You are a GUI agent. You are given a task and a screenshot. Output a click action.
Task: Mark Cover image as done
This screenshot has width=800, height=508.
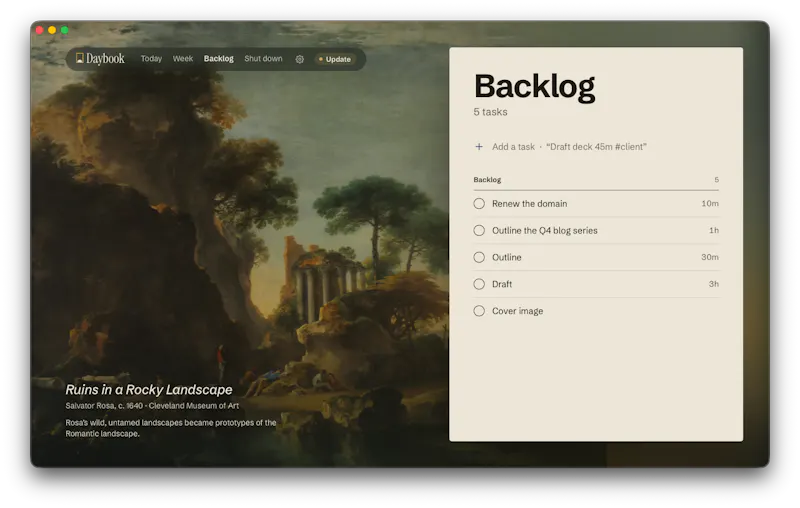479,311
